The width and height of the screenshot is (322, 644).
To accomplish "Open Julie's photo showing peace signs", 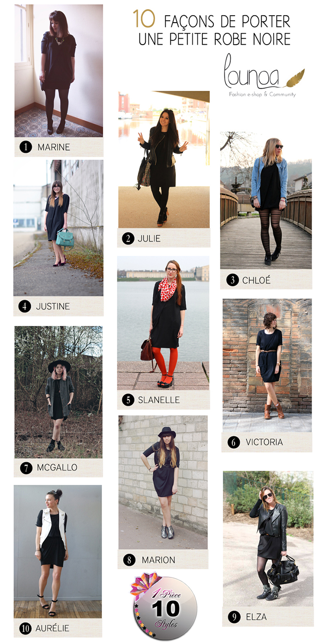I will tap(164, 159).
